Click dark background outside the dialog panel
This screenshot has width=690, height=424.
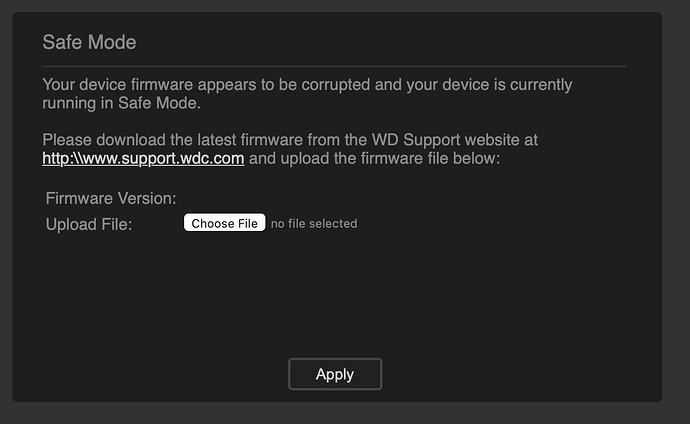pos(676,200)
